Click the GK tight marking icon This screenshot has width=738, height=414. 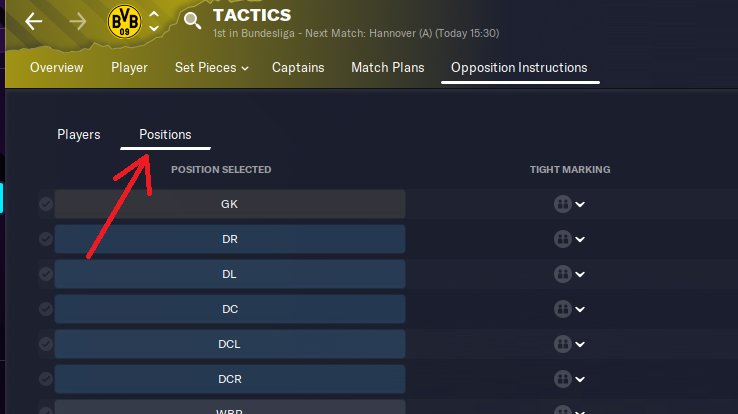click(x=562, y=204)
